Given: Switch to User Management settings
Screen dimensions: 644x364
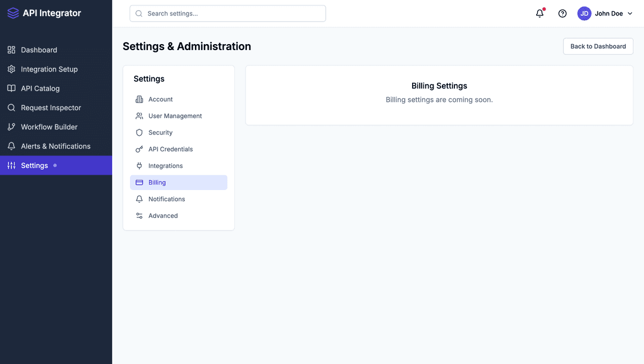Looking at the screenshot, I should [175, 116].
